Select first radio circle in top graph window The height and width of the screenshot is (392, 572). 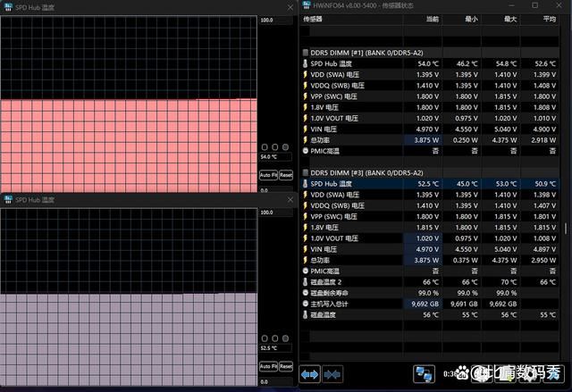tap(264, 146)
